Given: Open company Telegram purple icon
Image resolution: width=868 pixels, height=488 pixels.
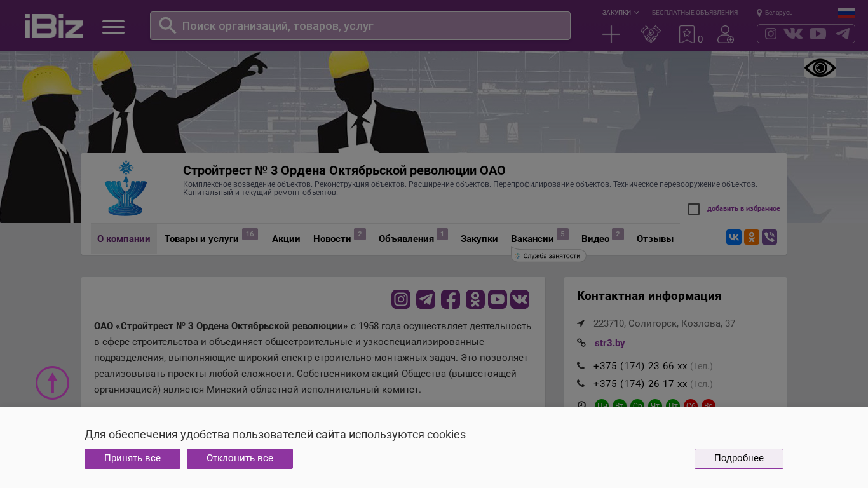Looking at the screenshot, I should click(x=426, y=299).
